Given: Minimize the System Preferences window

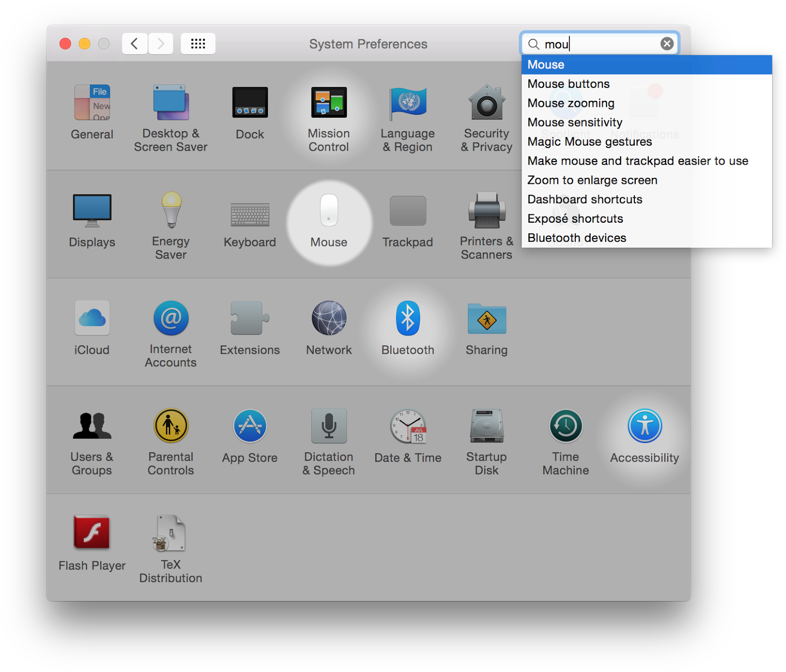Looking at the screenshot, I should click(85, 44).
